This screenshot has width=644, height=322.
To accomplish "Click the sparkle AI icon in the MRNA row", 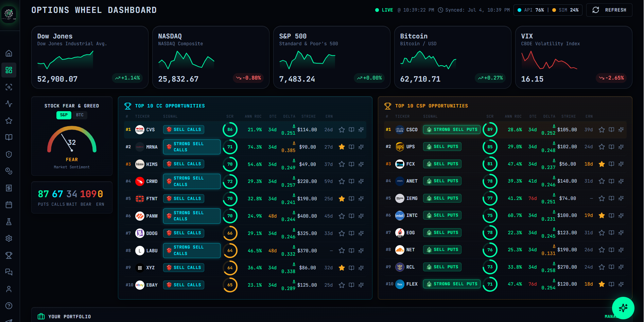I will 361,147.
